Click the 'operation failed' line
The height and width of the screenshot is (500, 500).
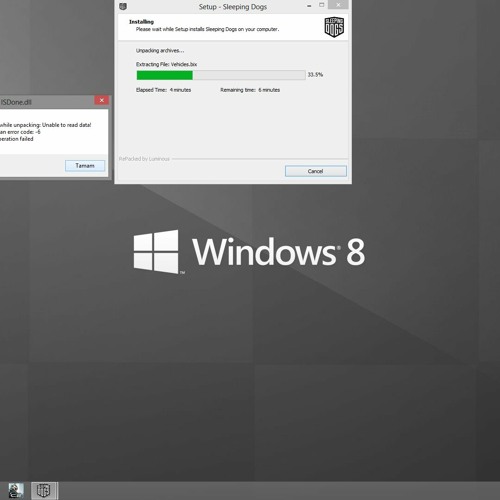[x=17, y=139]
